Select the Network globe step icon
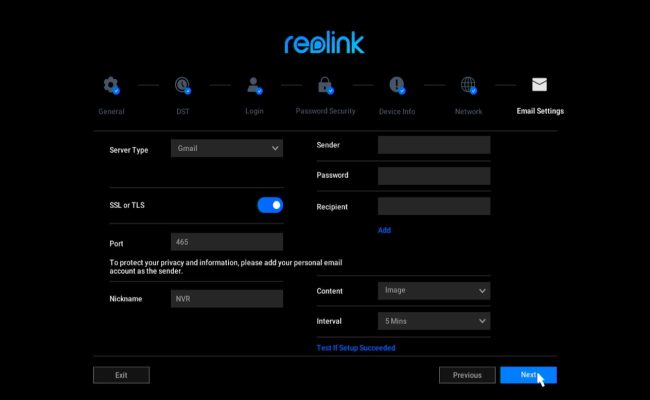Image resolution: width=650 pixels, height=400 pixels. [468, 85]
